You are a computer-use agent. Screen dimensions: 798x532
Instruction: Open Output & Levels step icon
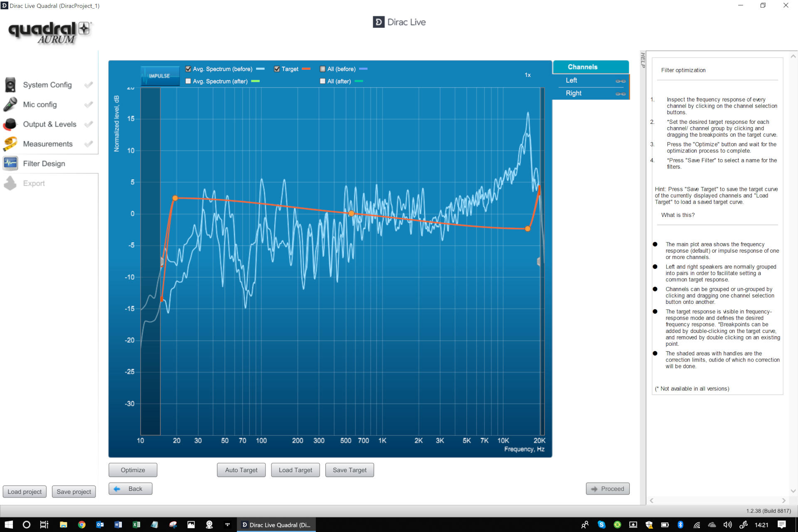(x=10, y=124)
